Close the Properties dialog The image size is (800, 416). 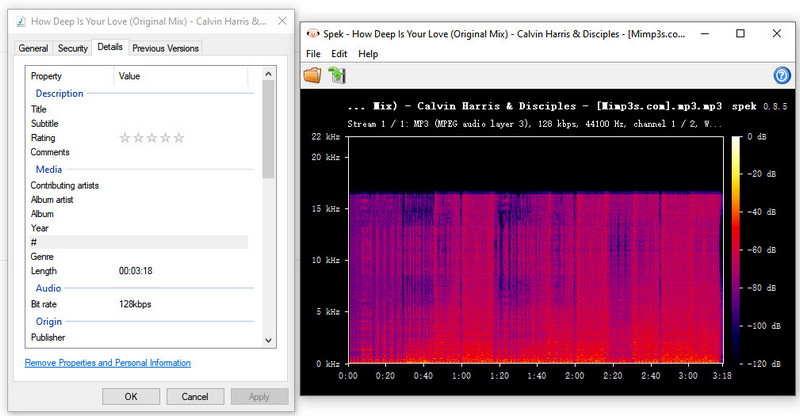pos(282,21)
